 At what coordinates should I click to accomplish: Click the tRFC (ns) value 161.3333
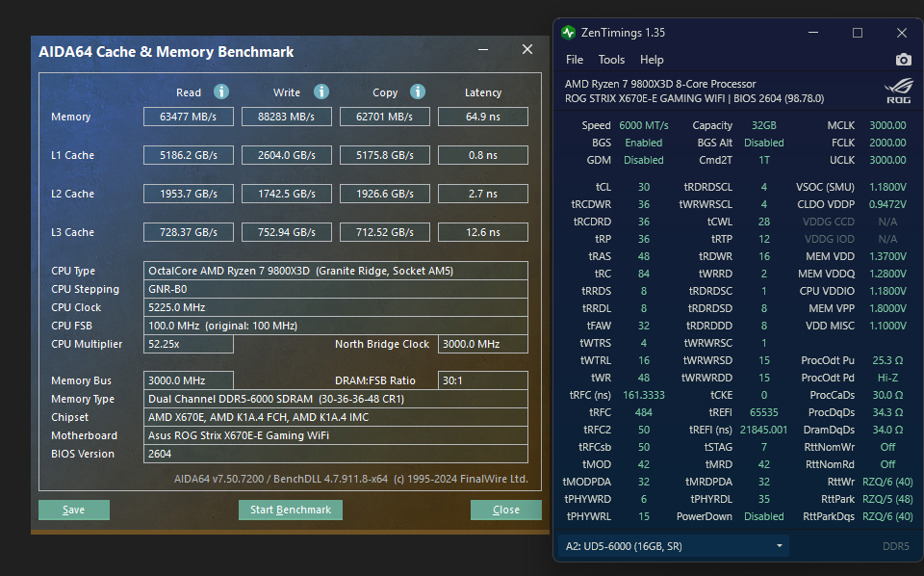pos(644,395)
